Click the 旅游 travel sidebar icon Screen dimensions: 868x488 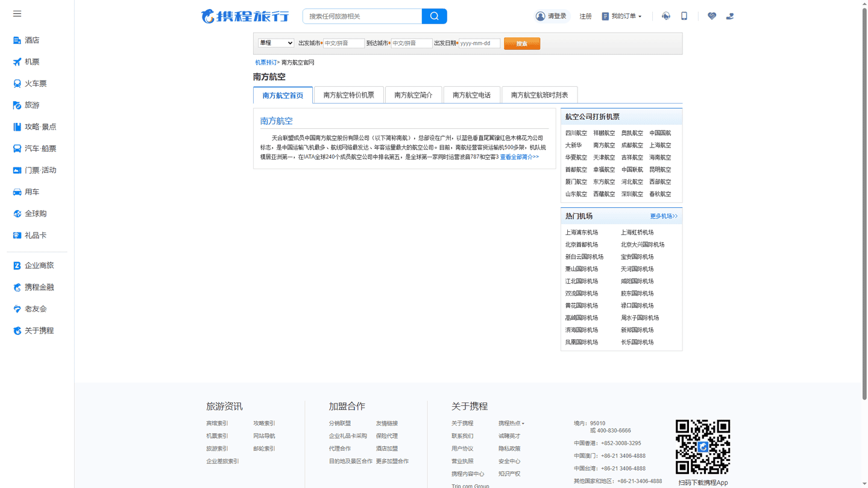point(17,105)
